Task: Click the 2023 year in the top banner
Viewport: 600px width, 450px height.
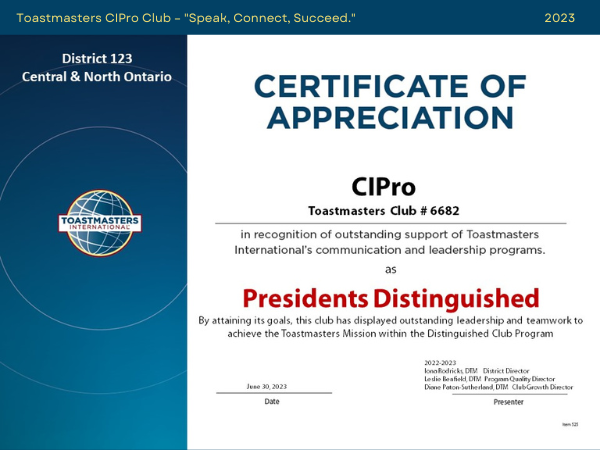Action: 559,18
